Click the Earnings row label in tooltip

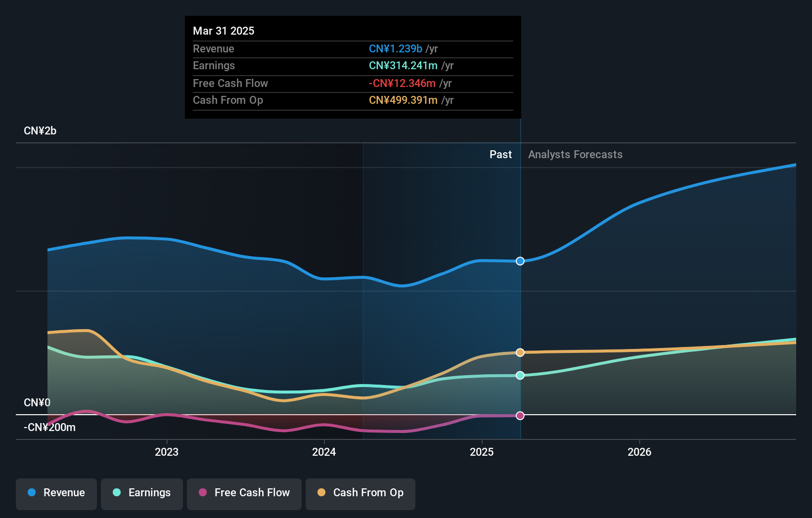click(214, 65)
